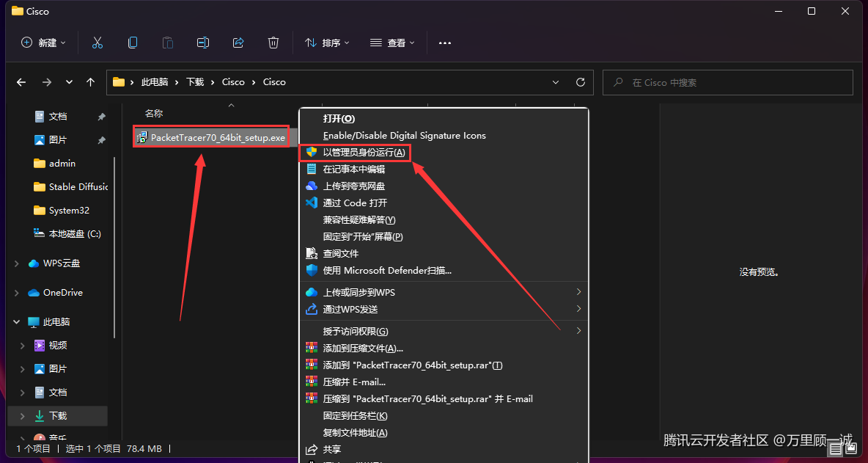This screenshot has width=868, height=463.
Task: Open System32 folder in sidebar
Action: pyautogui.click(x=69, y=211)
